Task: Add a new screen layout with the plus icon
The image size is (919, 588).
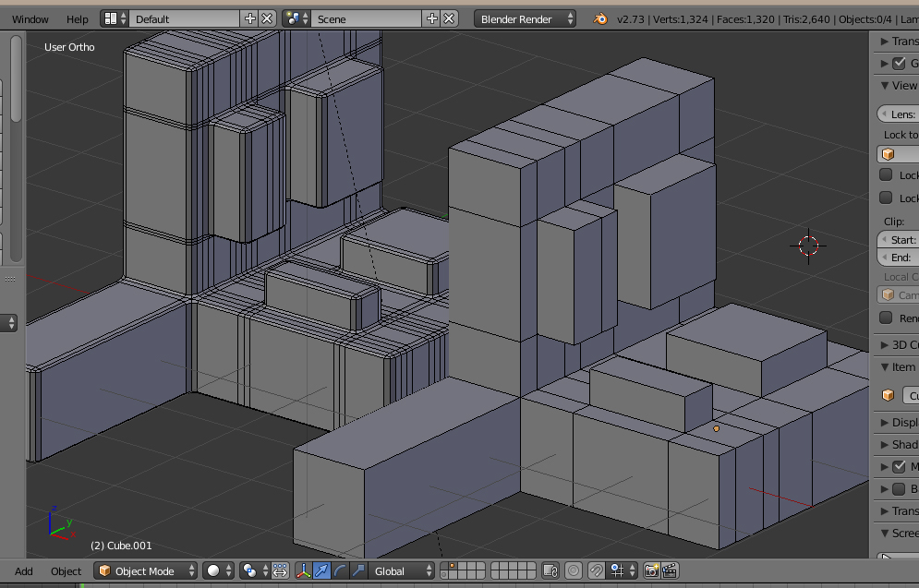Action: coord(249,18)
